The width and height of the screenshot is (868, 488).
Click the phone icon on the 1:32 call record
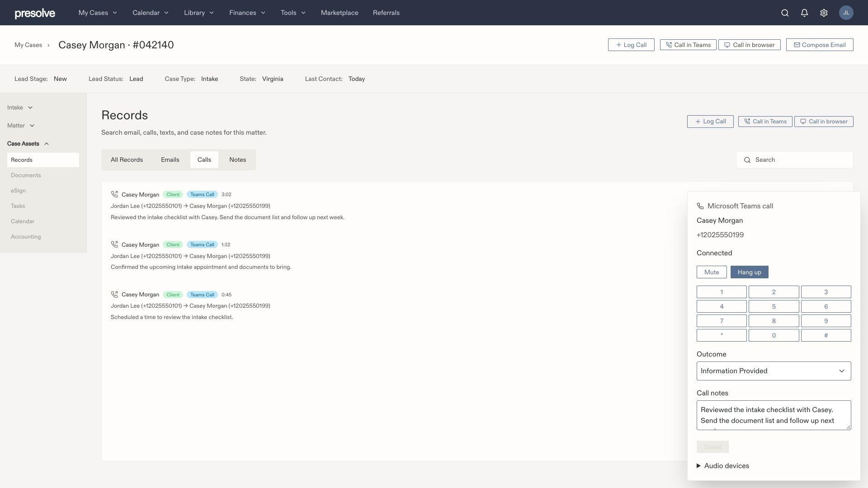tap(114, 244)
